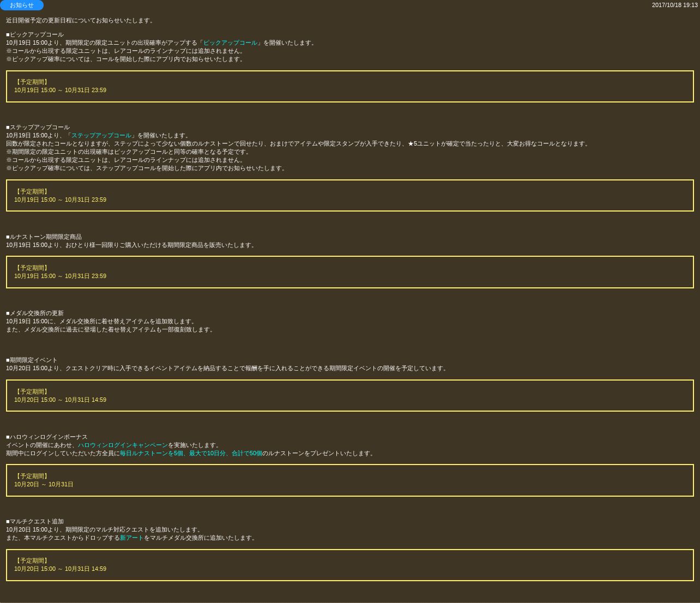The width and height of the screenshot is (700, 603).
Task: Click the line starting 回数が限定されたコール
Action: click(298, 144)
